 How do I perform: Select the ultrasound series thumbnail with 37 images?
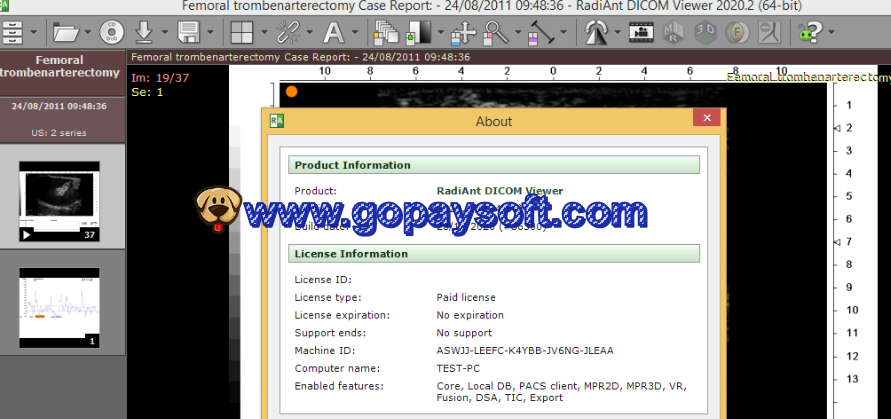click(x=59, y=201)
